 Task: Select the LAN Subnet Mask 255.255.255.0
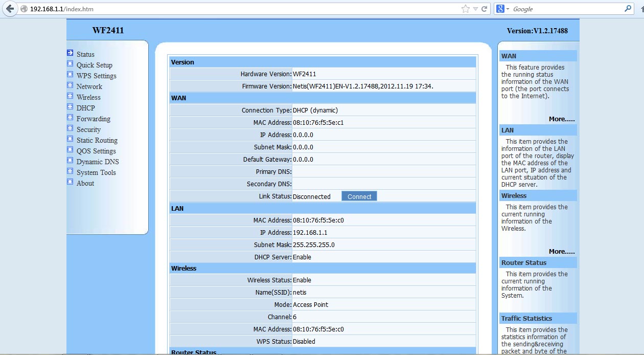tap(314, 245)
